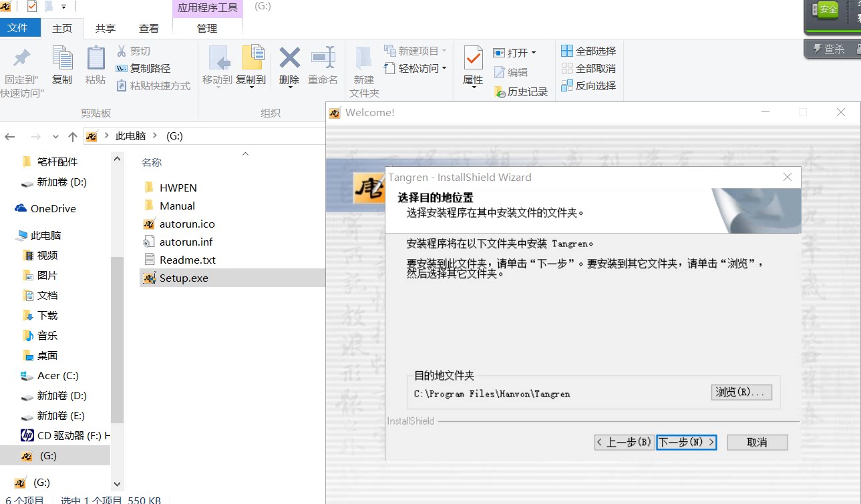The width and height of the screenshot is (861, 504).
Task: Click Edit (编辑) in the ribbon
Action: tap(511, 72)
